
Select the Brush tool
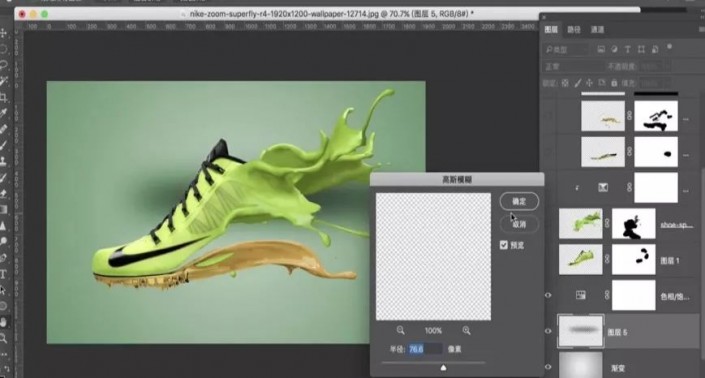tap(4, 145)
